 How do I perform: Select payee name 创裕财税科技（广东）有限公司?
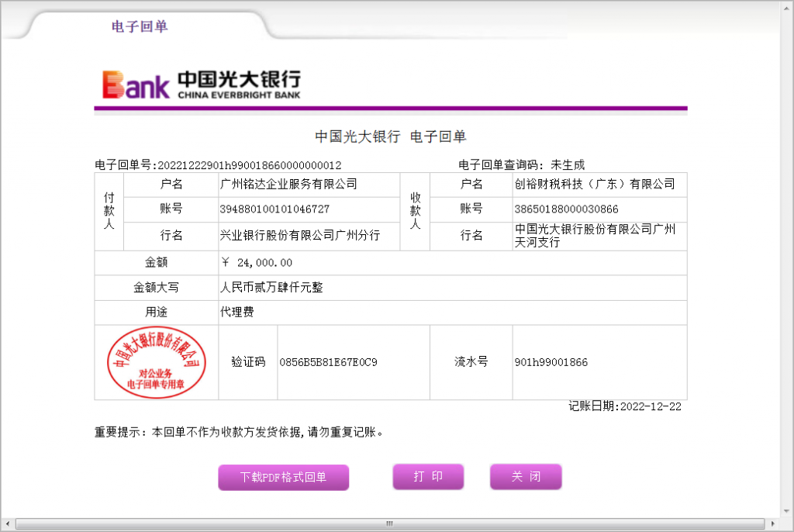pyautogui.click(x=595, y=184)
